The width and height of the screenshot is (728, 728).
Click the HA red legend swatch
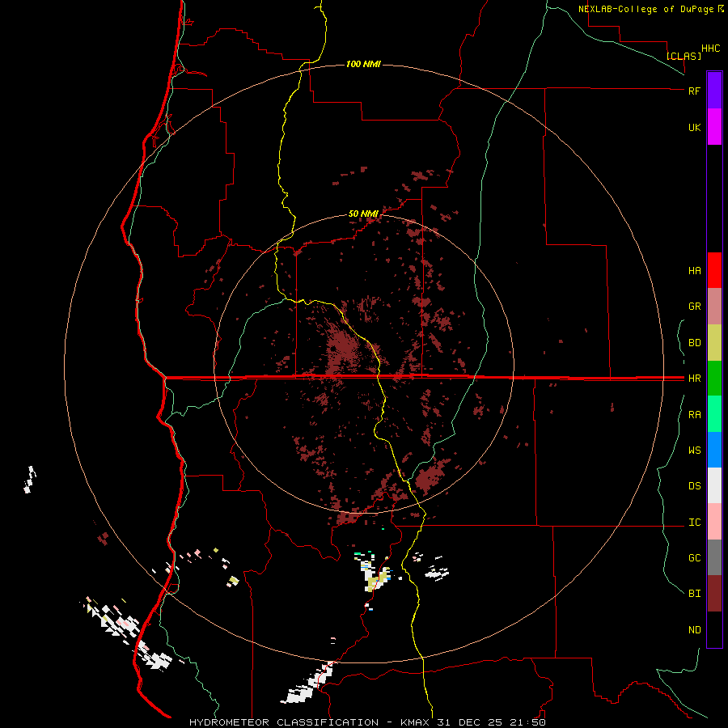tap(714, 270)
